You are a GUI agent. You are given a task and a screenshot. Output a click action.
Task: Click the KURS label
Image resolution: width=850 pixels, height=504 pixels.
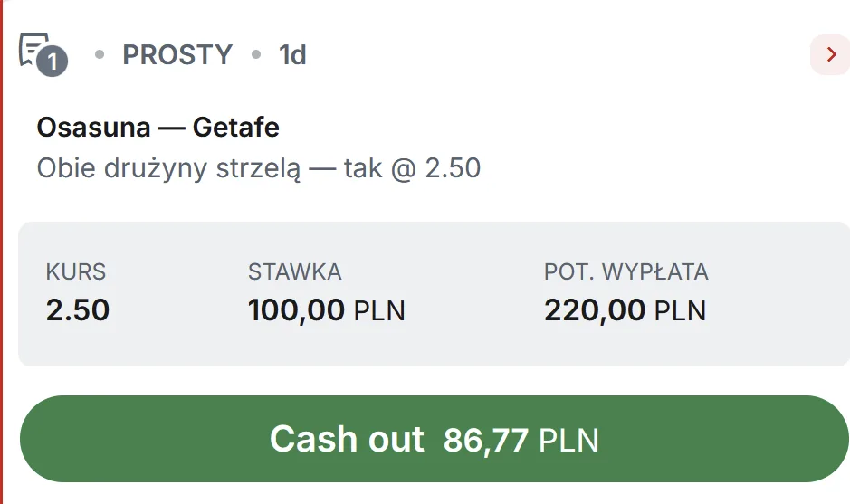coord(76,271)
